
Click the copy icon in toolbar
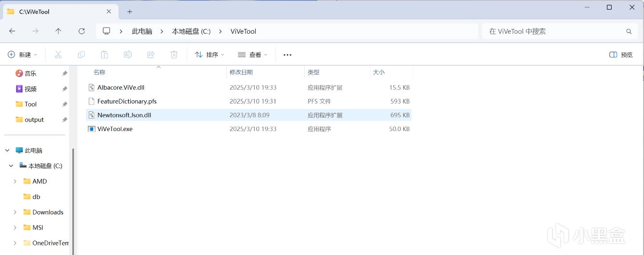(81, 55)
